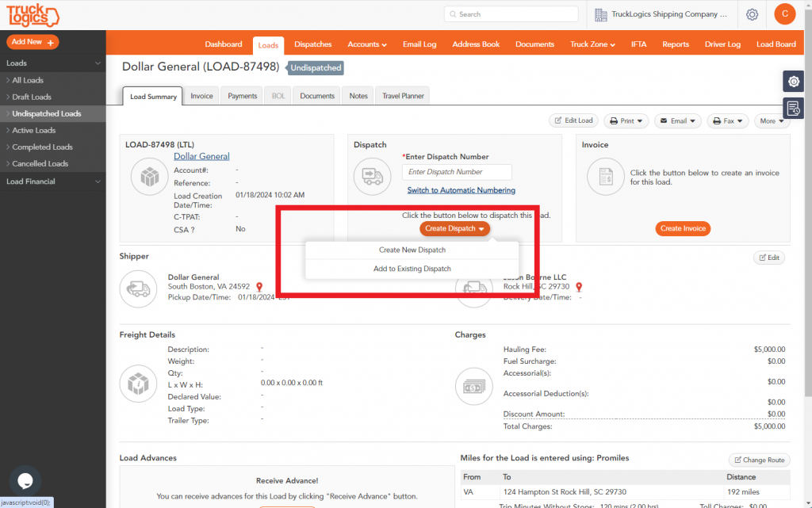Open Driver Log in navigation bar
This screenshot has height=508, width=812.
point(722,44)
